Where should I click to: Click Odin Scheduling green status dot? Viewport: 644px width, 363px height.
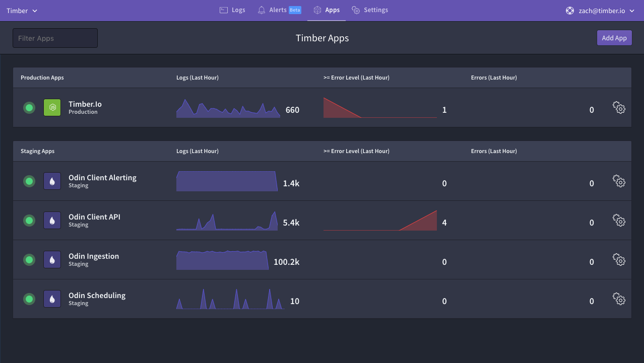[x=29, y=299]
